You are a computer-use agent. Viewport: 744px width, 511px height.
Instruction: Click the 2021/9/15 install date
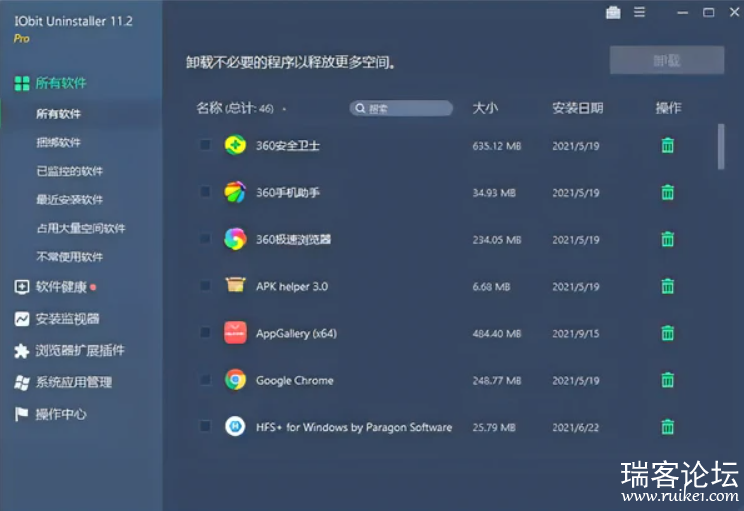pos(576,334)
